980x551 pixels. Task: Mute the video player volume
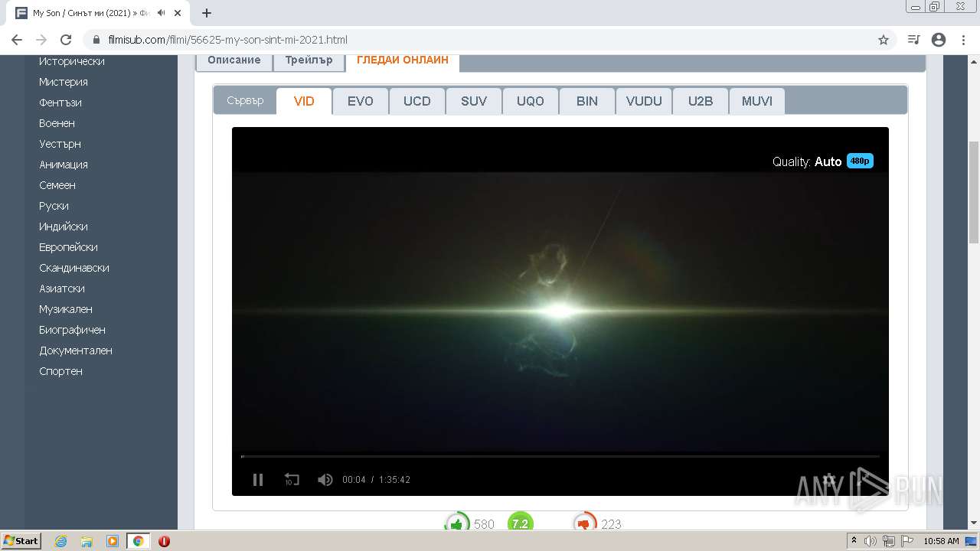(325, 480)
